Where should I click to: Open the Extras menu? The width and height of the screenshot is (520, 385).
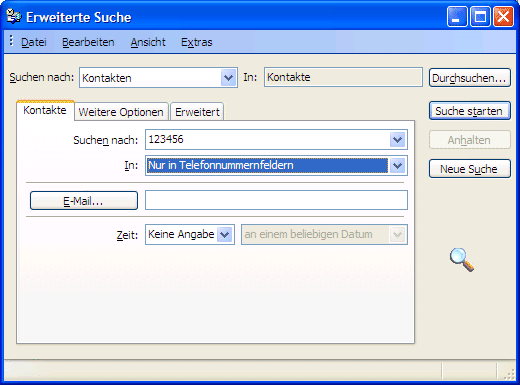point(197,42)
